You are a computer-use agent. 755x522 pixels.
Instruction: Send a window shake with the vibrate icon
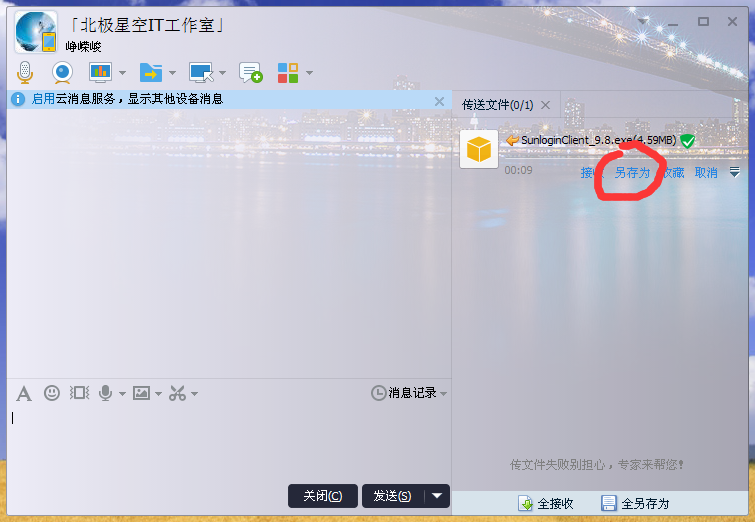pos(79,393)
